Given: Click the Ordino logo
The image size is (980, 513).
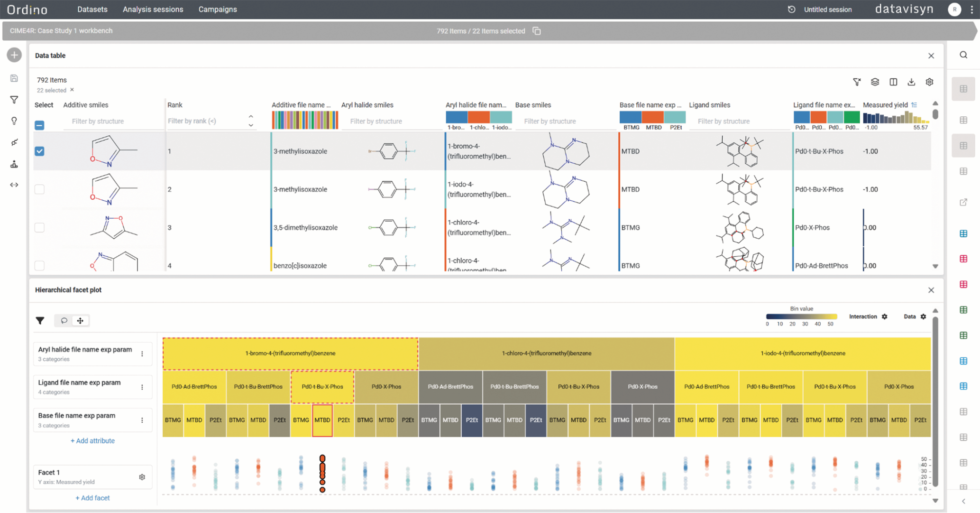Looking at the screenshot, I should [x=27, y=9].
